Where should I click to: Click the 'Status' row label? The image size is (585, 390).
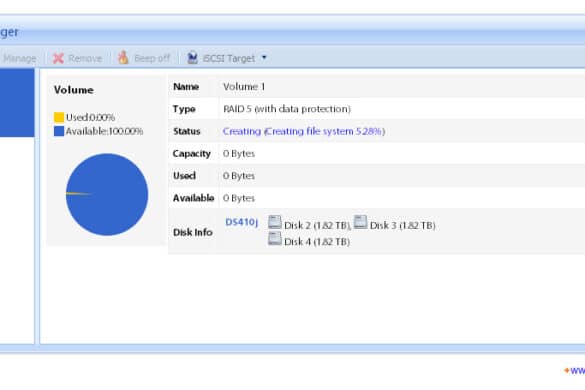pos(187,131)
